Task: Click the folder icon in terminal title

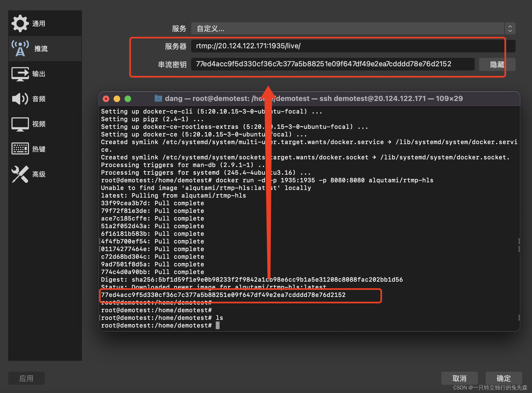Action: click(158, 98)
